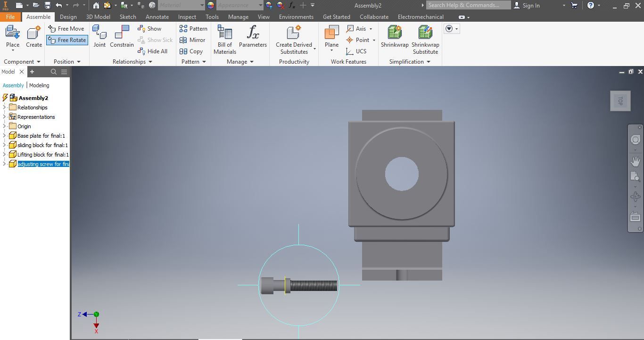Open the Inspect ribbon tab
The height and width of the screenshot is (340, 644).
[x=187, y=17]
